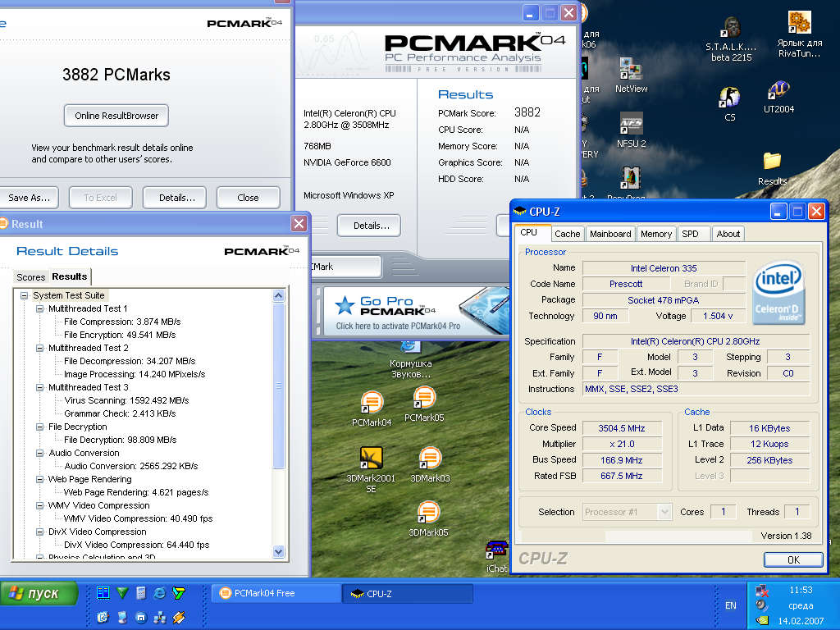
Task: Click the NVIDIA tray icon near date
Action: coord(762,621)
